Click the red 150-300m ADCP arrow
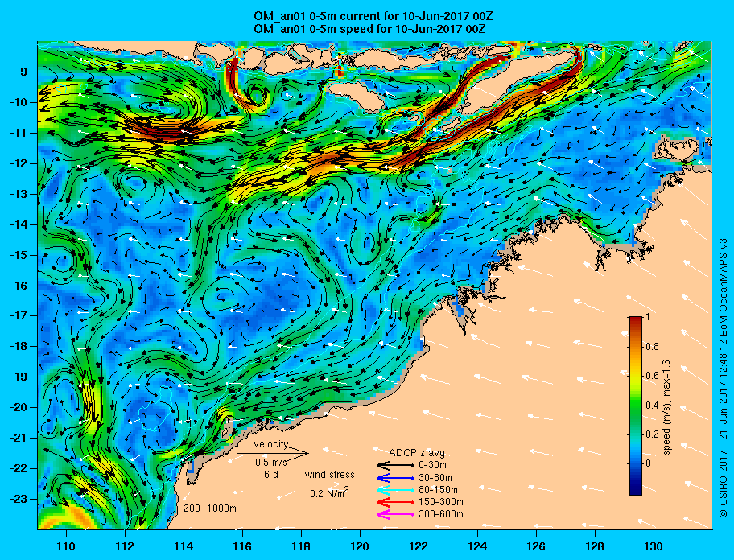Viewport: 734px width, 560px height. (395, 502)
